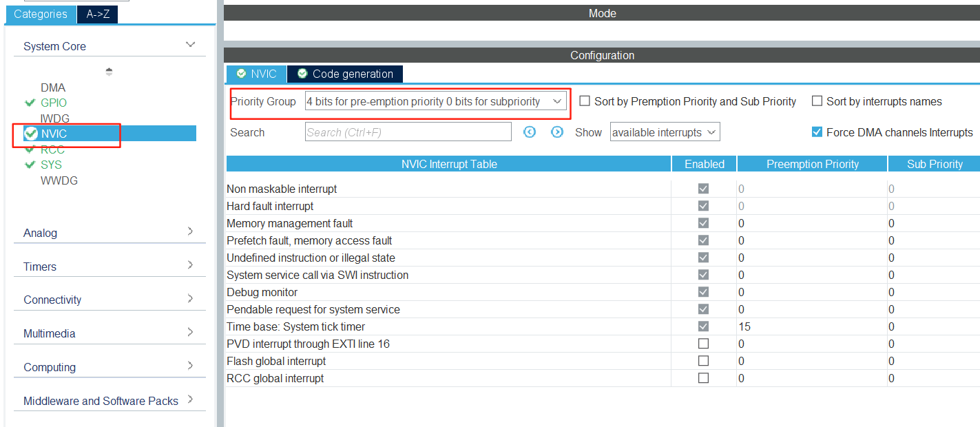Enable PVD interrupt through EXTI line 16
980x427 pixels.
point(703,344)
